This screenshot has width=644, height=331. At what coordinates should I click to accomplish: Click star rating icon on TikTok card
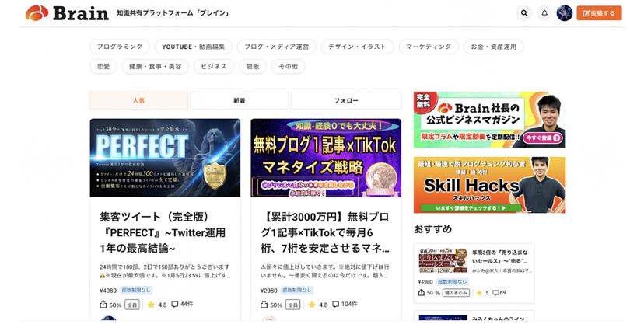pyautogui.click(x=312, y=305)
